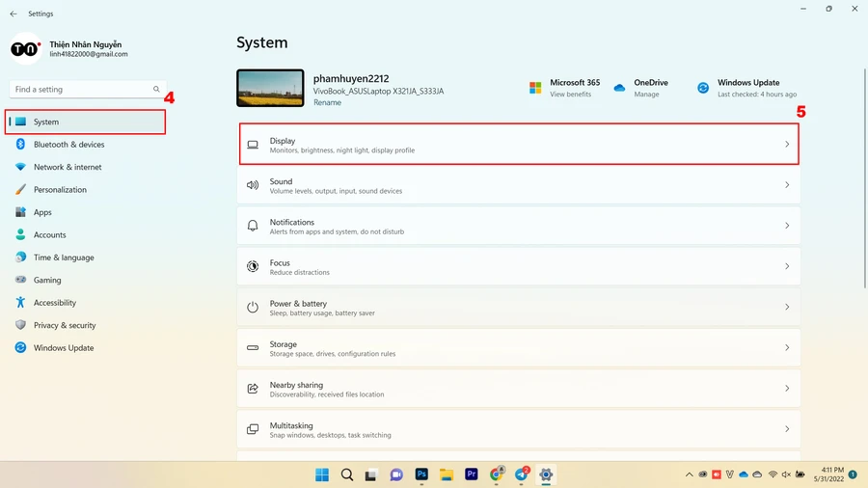Expand the Multitasking row chevron

click(x=787, y=429)
